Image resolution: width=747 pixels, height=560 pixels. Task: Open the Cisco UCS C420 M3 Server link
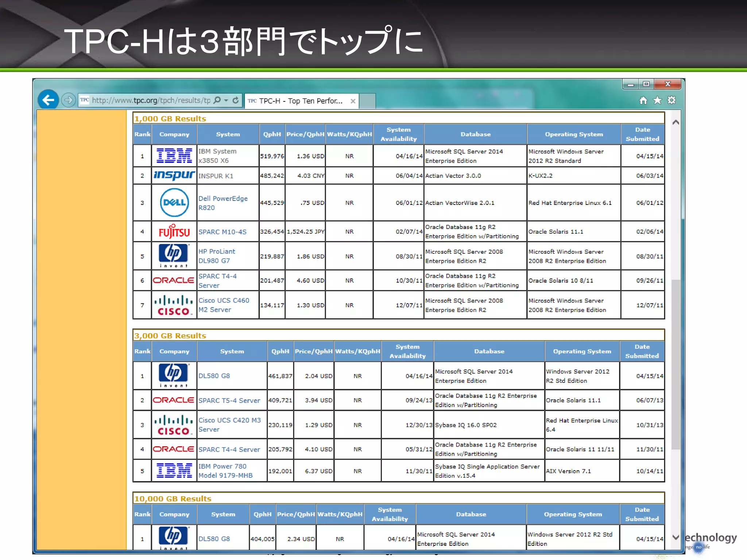(229, 425)
